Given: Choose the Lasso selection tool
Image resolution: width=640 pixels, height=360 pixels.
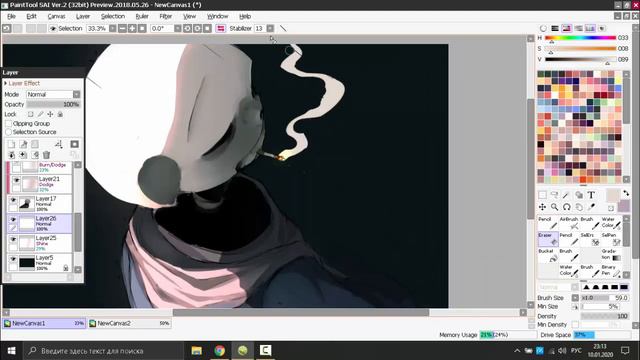Looking at the screenshot, I should [554, 195].
